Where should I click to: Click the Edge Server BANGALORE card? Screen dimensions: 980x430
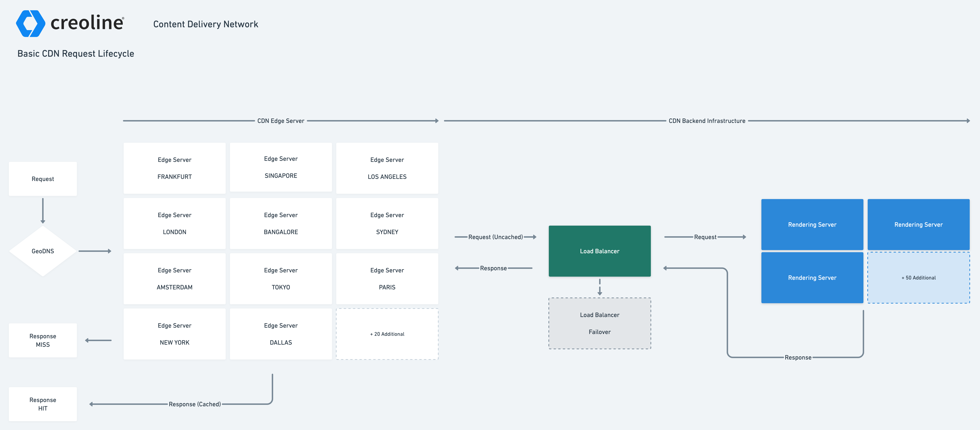[x=281, y=224]
